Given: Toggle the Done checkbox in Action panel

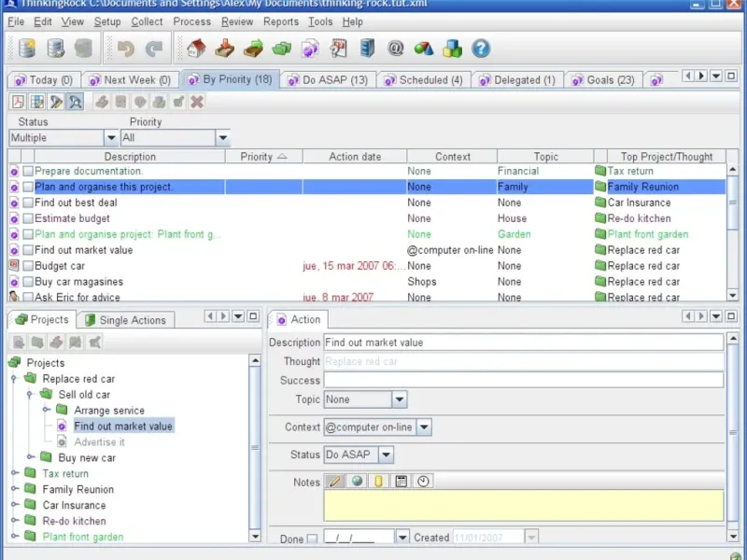Looking at the screenshot, I should (312, 539).
